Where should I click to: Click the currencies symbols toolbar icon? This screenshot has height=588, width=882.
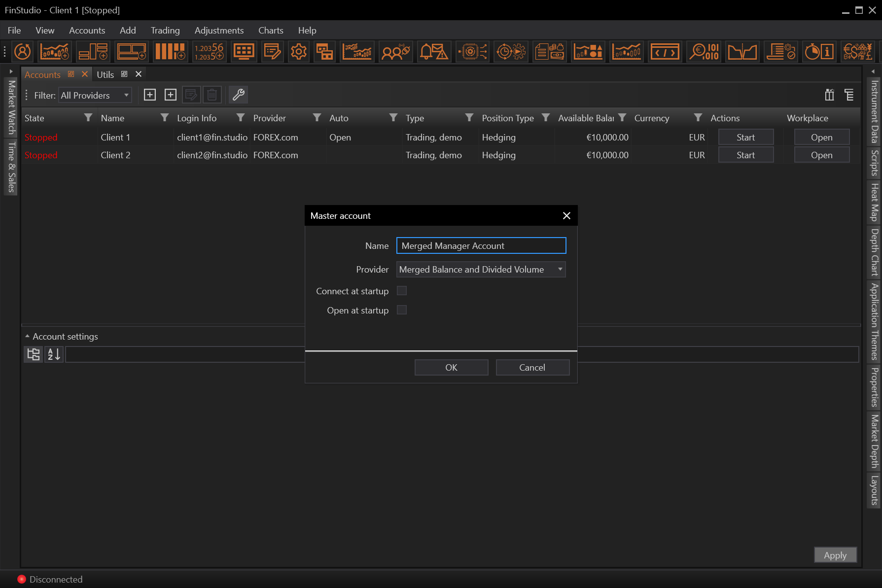pyautogui.click(x=857, y=51)
